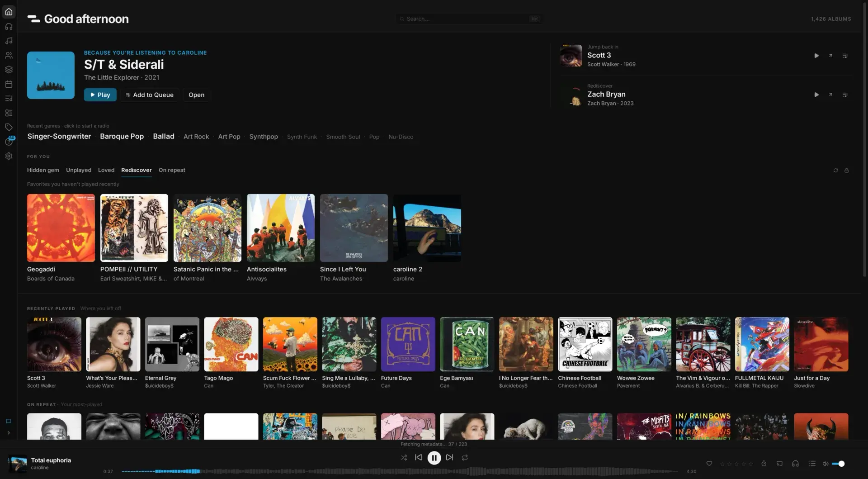Screen dimensions: 868x479
Task: Open the tag icon in the sidebar
Action: tap(9, 127)
